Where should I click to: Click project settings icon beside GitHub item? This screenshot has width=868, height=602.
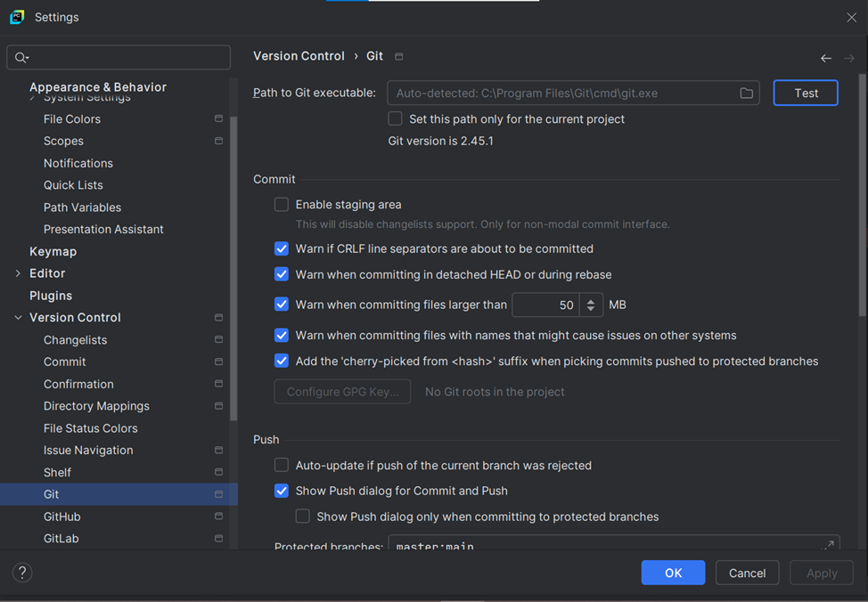click(x=218, y=517)
